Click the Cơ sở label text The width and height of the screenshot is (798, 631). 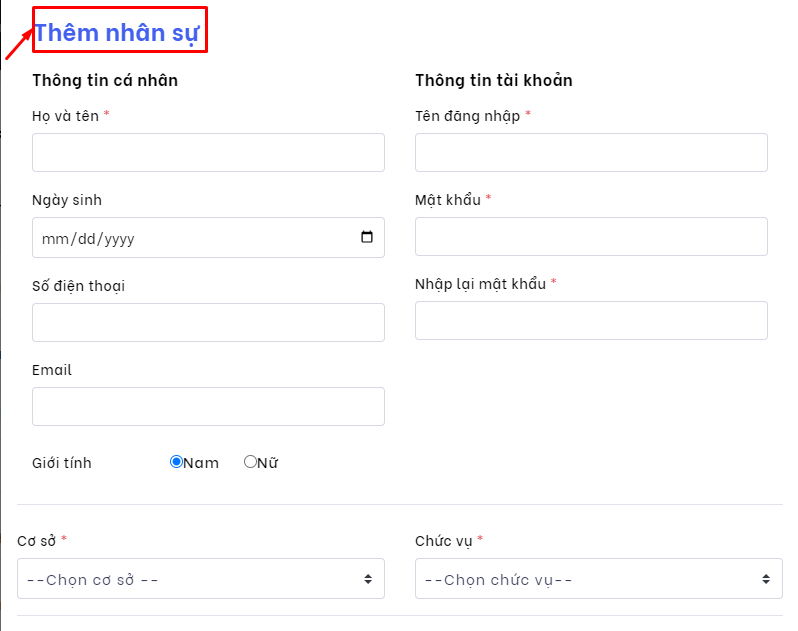click(37, 541)
